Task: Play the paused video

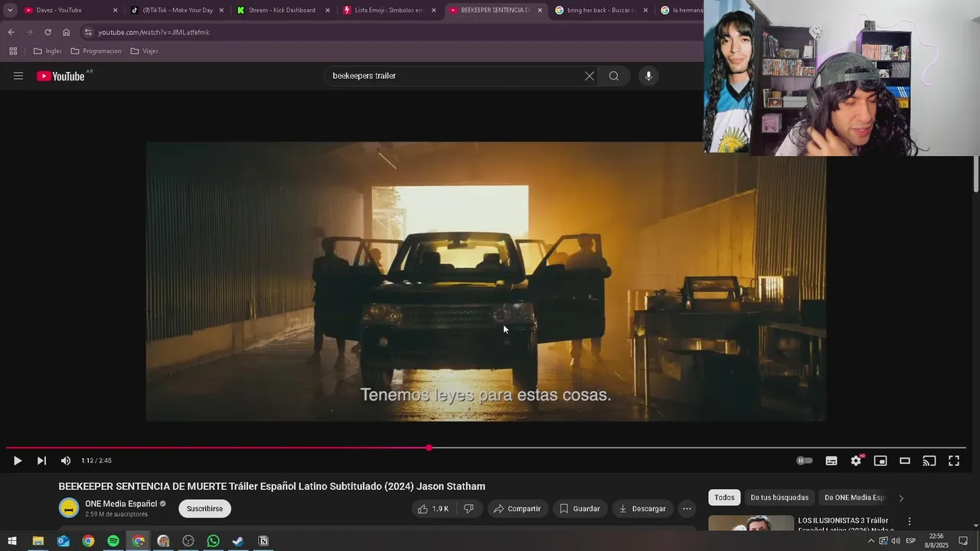Action: 17,461
